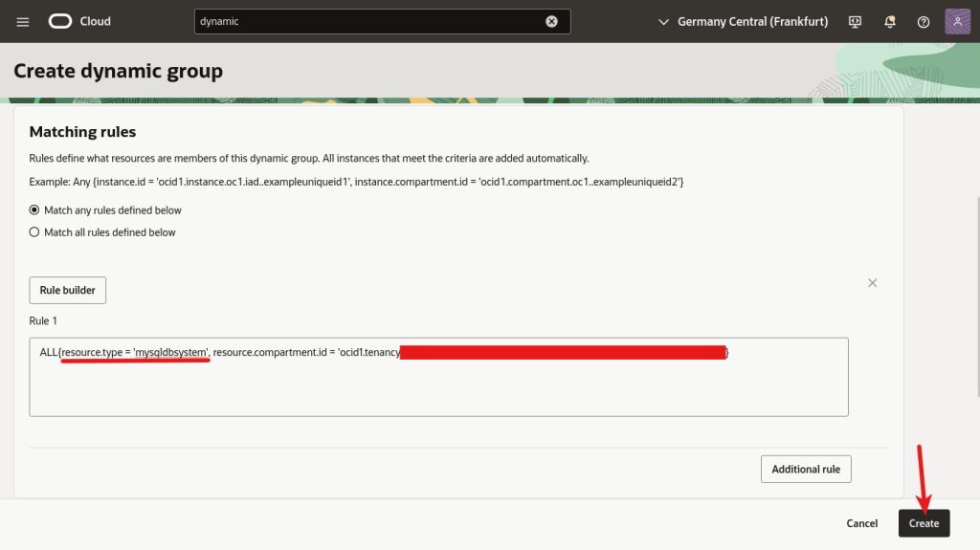Click the Oracle Cloud logo
The width and height of the screenshot is (980, 550).
(x=60, y=21)
